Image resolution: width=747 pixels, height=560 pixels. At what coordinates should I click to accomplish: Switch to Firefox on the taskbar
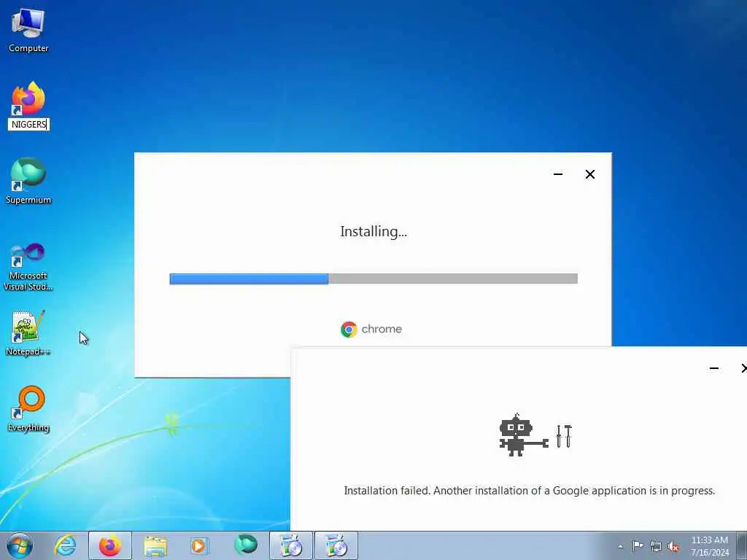click(x=110, y=545)
